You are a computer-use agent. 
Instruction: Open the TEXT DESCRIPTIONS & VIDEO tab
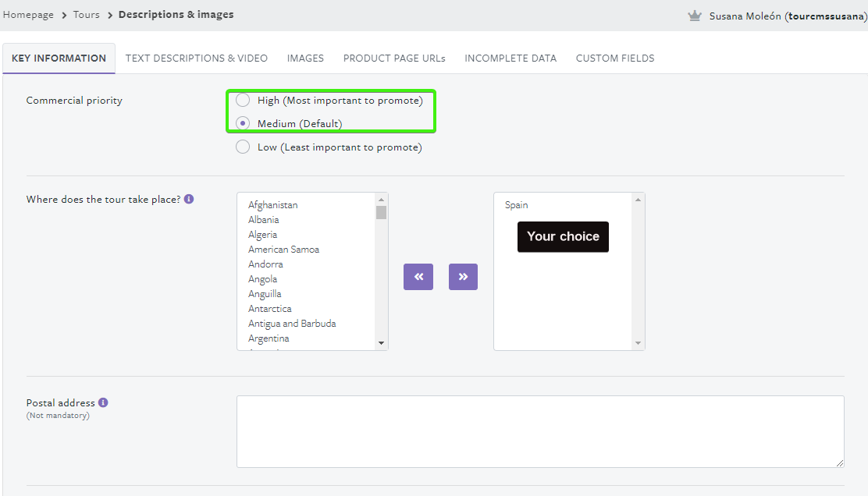(196, 58)
